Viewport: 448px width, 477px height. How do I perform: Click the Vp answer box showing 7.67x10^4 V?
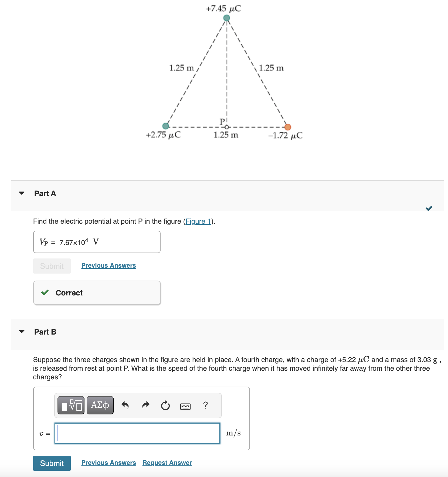click(96, 241)
